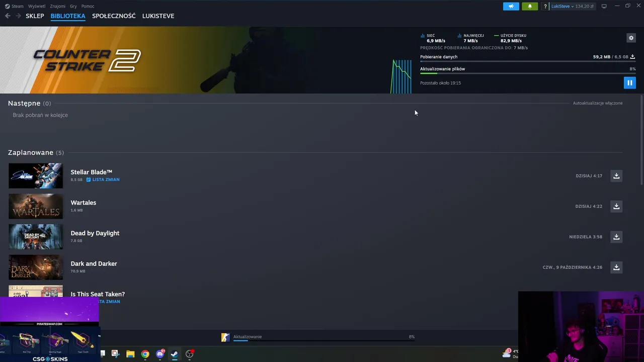Image resolution: width=644 pixels, height=362 pixels.
Task: Open download settings gear icon
Action: (631, 38)
